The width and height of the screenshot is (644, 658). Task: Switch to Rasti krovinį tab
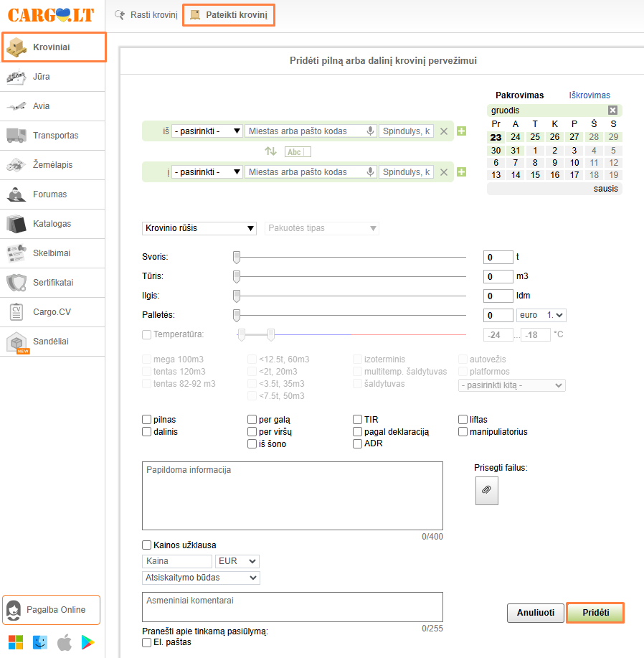pyautogui.click(x=146, y=14)
